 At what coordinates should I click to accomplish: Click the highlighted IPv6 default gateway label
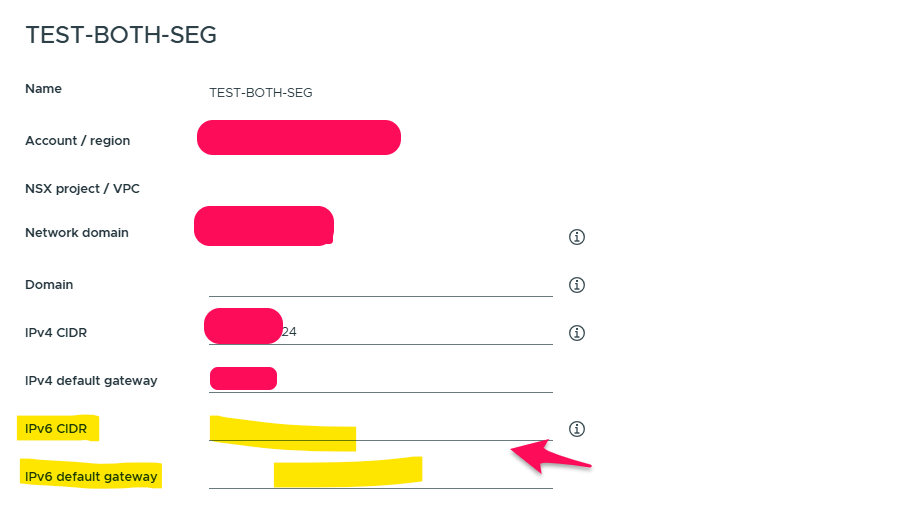[x=91, y=477]
